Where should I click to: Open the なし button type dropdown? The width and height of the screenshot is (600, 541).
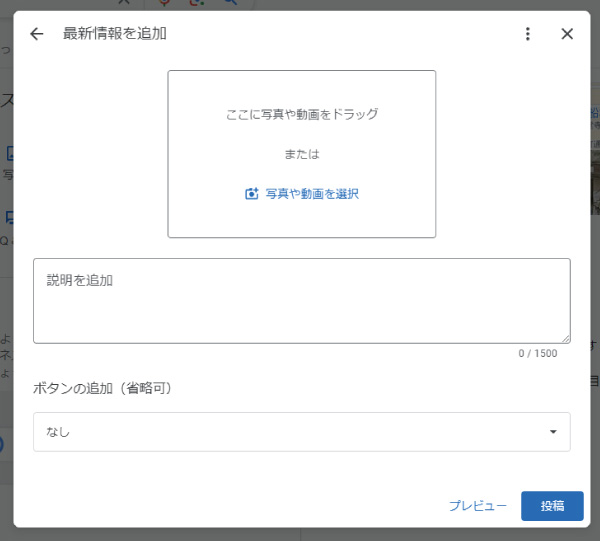[x=300, y=432]
